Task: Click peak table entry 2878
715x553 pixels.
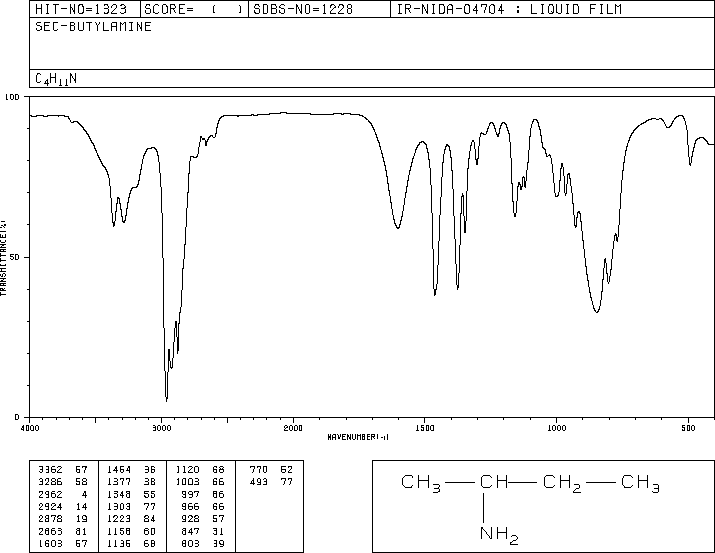Action: [x=50, y=519]
